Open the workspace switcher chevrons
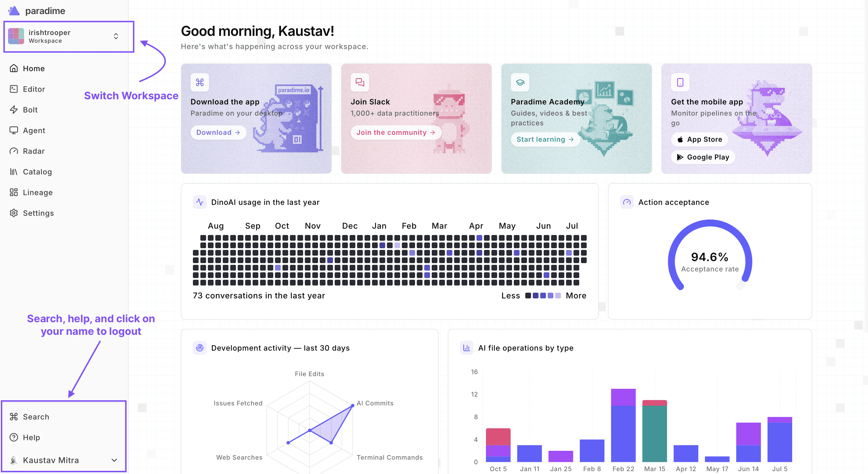Viewport: 868px width, 474px height. [x=116, y=36]
